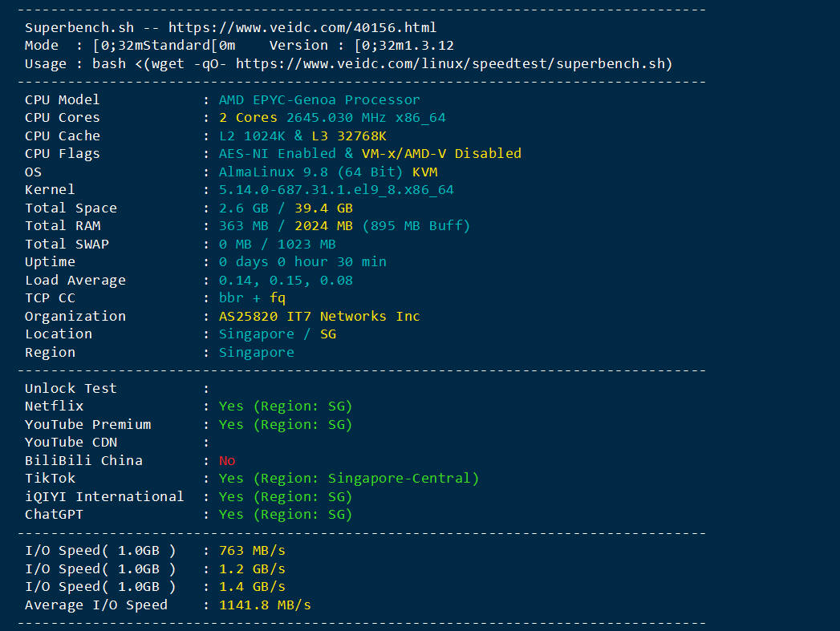
Task: Click the bbr + fq TCP CC value
Action: tap(252, 298)
